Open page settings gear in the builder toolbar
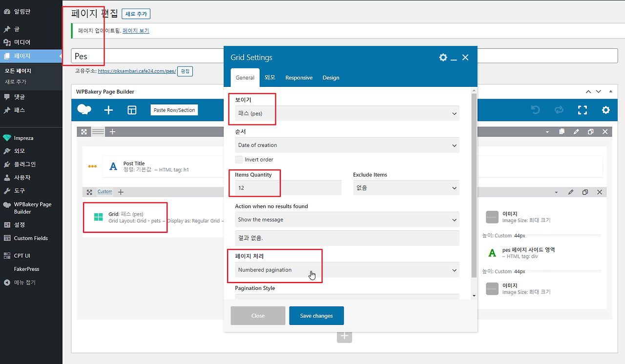This screenshot has width=625, height=364. pos(606,110)
